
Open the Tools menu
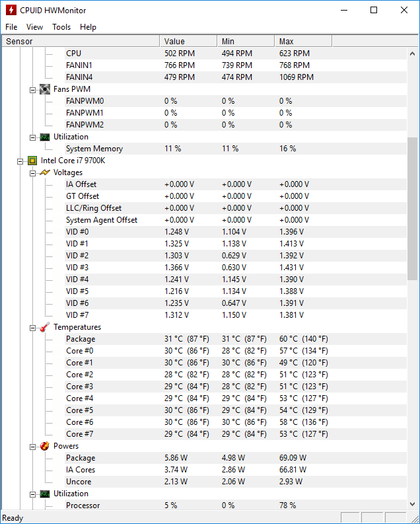(x=61, y=27)
